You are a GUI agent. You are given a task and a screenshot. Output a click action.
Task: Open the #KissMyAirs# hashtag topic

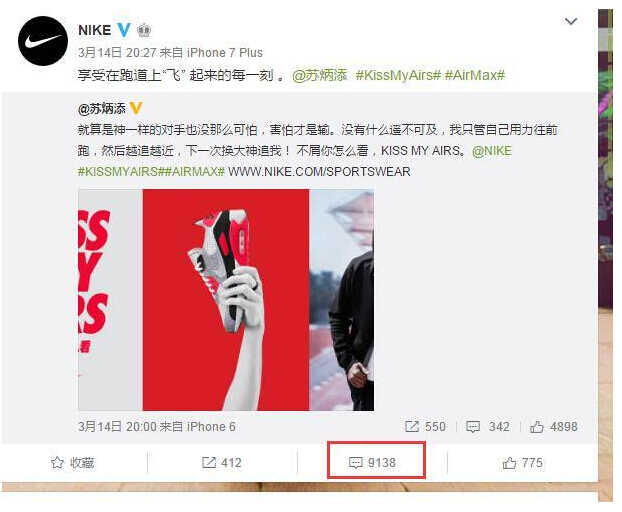398,75
